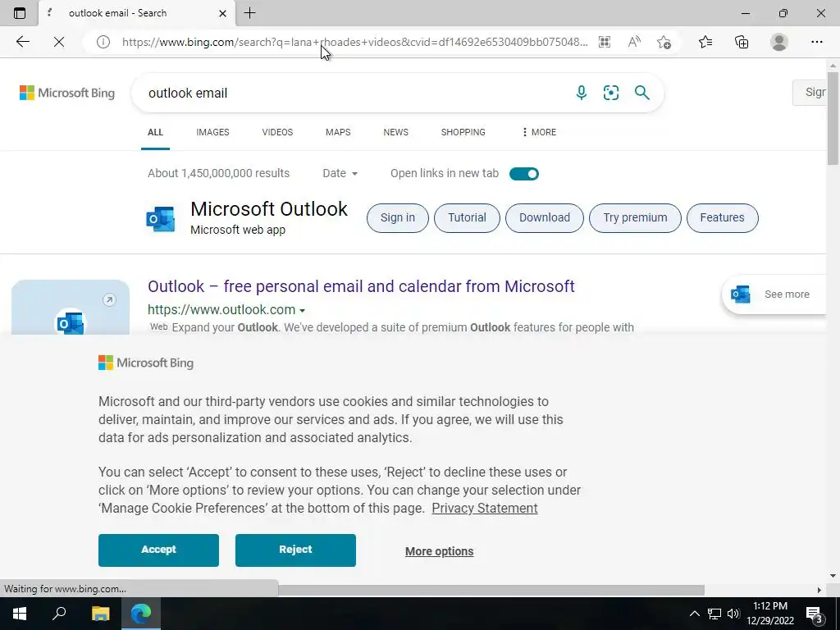840x630 pixels.
Task: Open the Favorites list
Action: point(705,42)
